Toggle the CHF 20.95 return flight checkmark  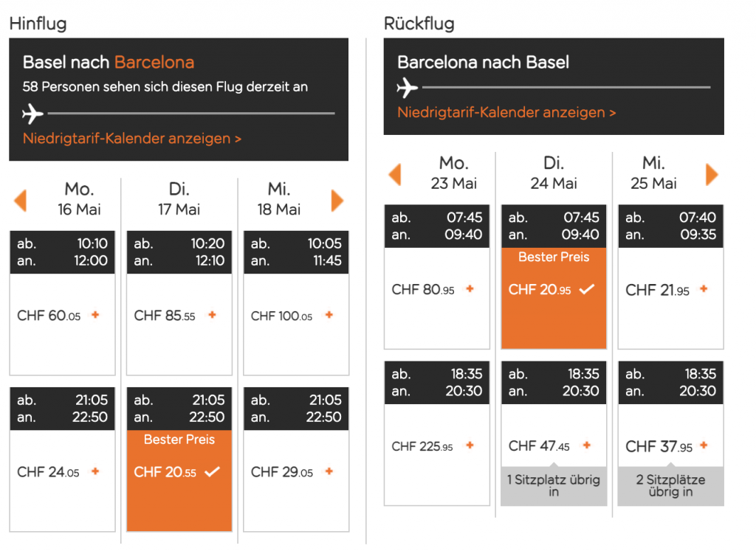point(587,289)
